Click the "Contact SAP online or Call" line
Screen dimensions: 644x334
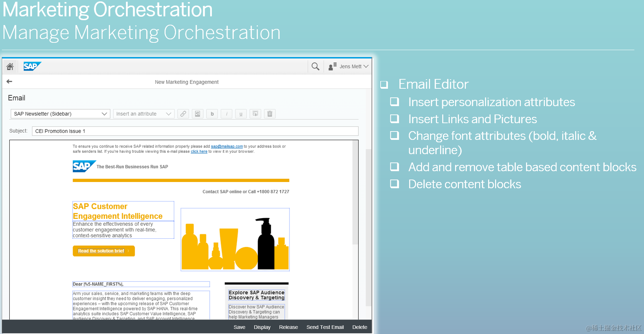click(x=246, y=192)
